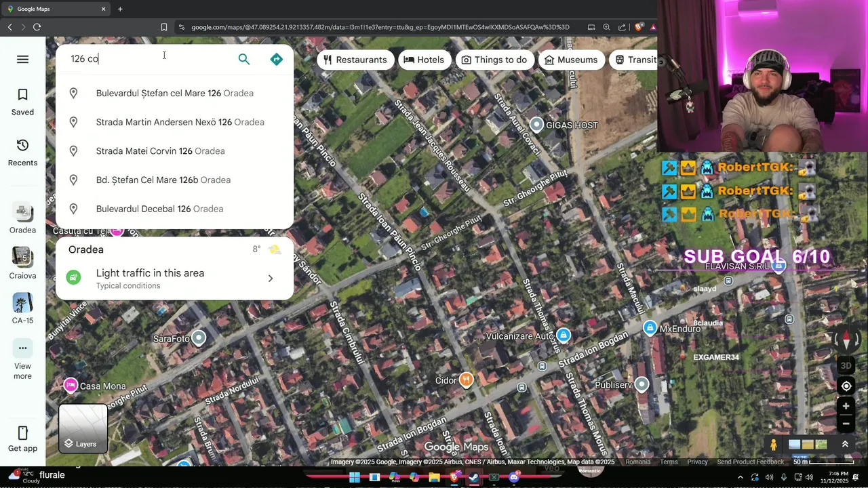This screenshot has width=868, height=488.
Task: Toggle the 3D tilt view button
Action: coord(846,366)
